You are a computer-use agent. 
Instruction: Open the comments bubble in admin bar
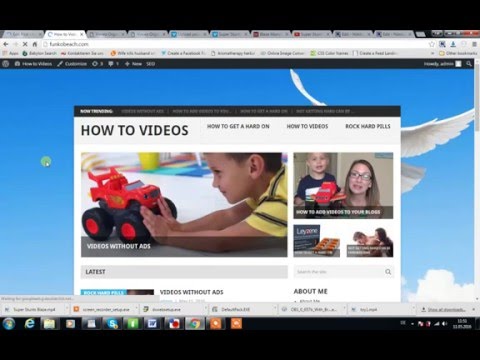(x=113, y=64)
